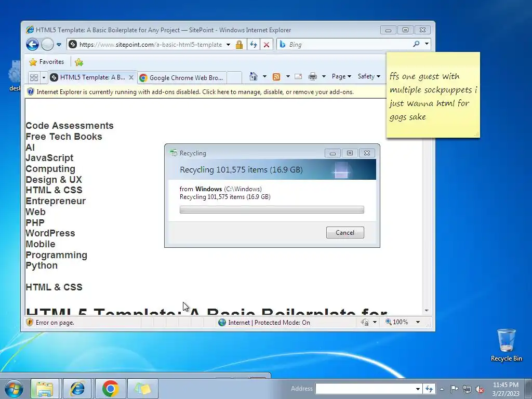Image resolution: width=532 pixels, height=399 pixels.
Task: Expand the Print dropdown arrow
Action: pos(324,76)
